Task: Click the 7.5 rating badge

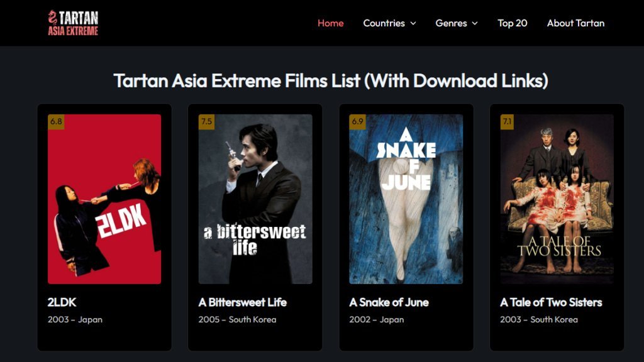Action: click(206, 122)
